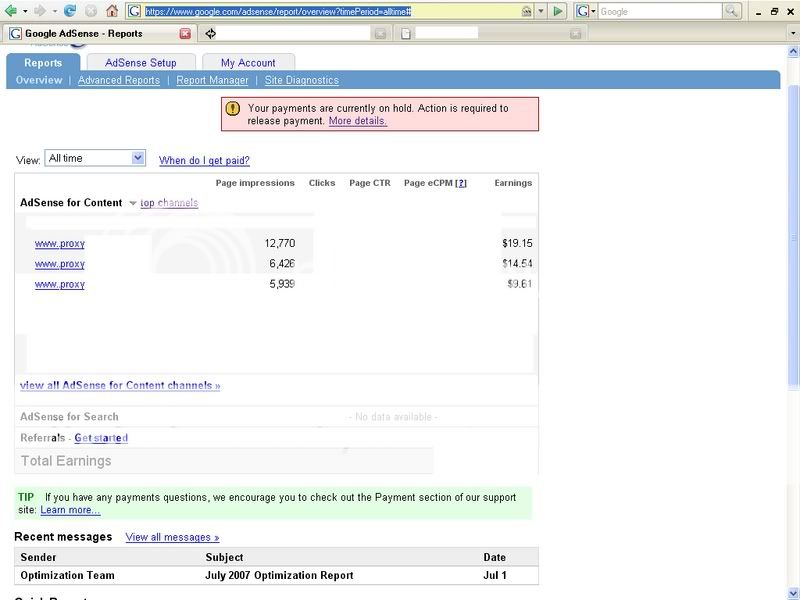Open July 2007 Optimization Report message
800x600 pixels.
279,576
